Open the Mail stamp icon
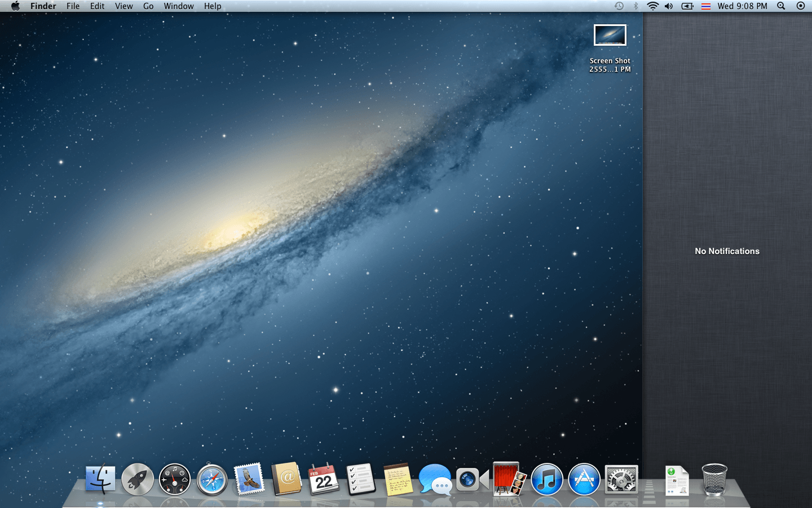 [249, 479]
